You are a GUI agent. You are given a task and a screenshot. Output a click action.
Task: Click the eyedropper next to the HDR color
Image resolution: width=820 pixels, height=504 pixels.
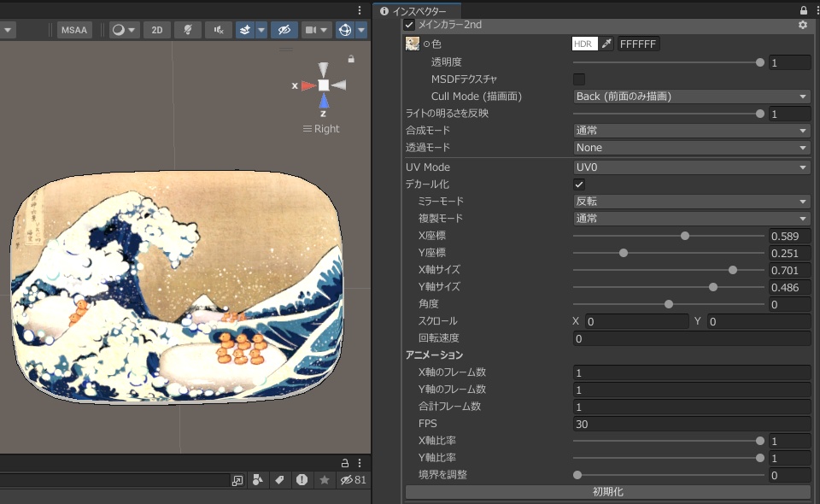pyautogui.click(x=607, y=43)
